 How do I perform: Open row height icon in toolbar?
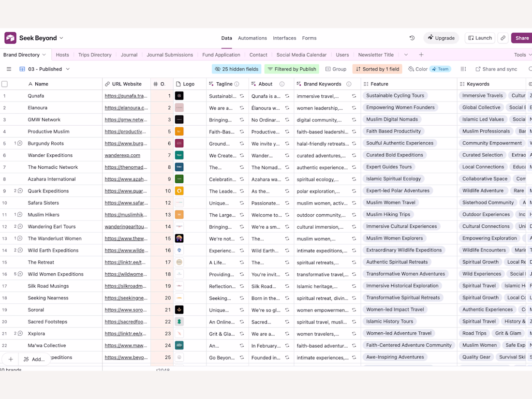coord(463,69)
